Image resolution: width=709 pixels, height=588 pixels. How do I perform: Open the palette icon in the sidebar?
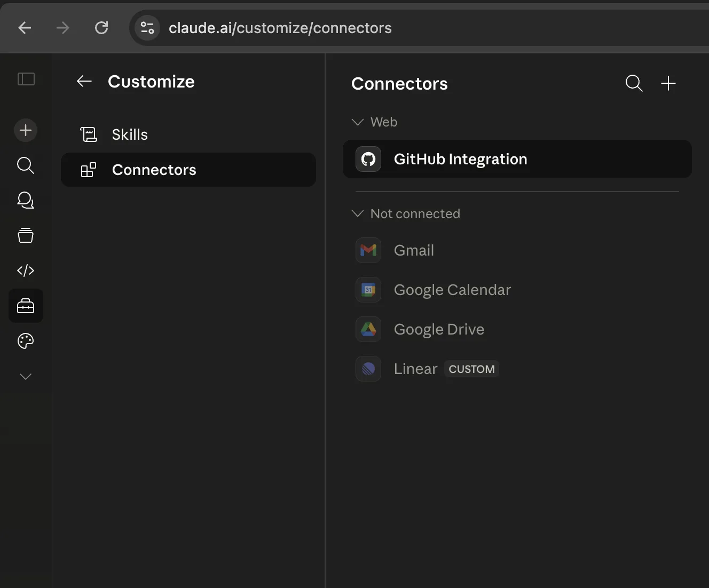click(26, 341)
